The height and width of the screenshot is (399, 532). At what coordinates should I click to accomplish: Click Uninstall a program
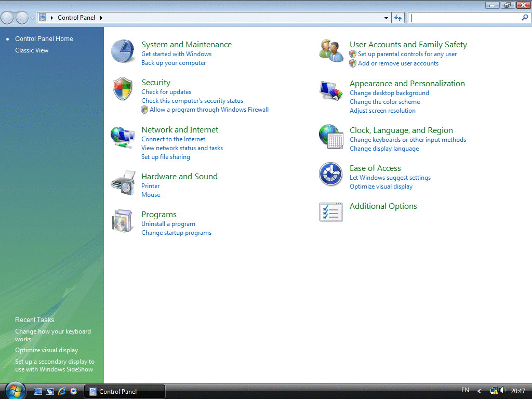click(x=168, y=224)
